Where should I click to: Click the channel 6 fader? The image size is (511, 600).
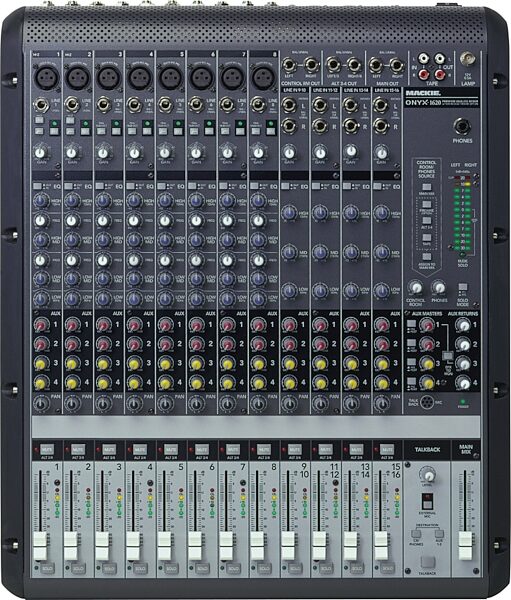click(195, 546)
